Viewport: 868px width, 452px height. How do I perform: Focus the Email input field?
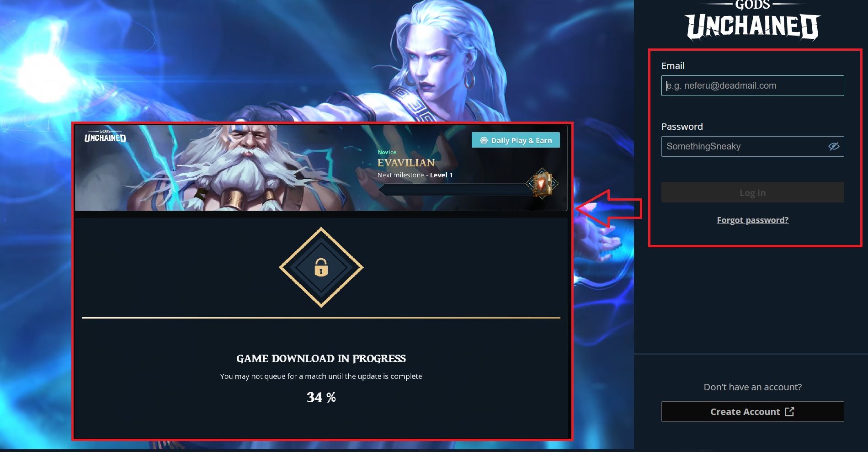pos(752,85)
